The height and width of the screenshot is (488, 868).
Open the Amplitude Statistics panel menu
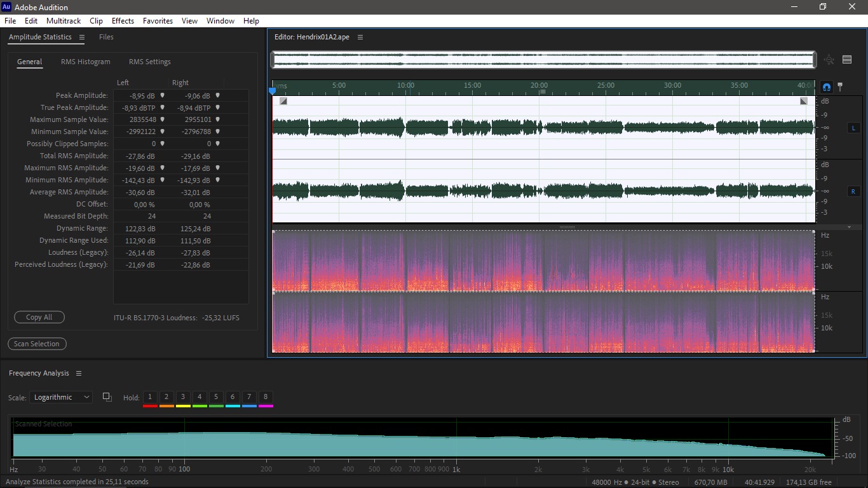tap(82, 37)
